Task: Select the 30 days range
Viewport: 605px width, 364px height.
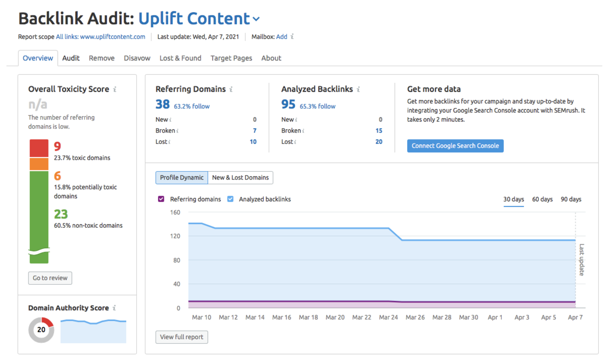Action: pos(514,199)
